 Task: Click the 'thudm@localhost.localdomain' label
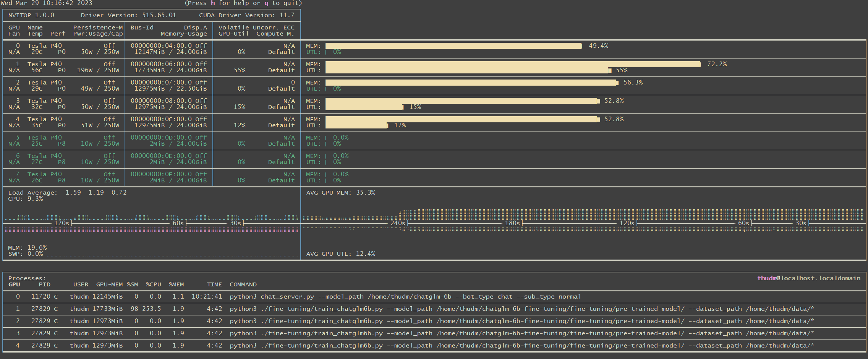[x=809, y=278]
